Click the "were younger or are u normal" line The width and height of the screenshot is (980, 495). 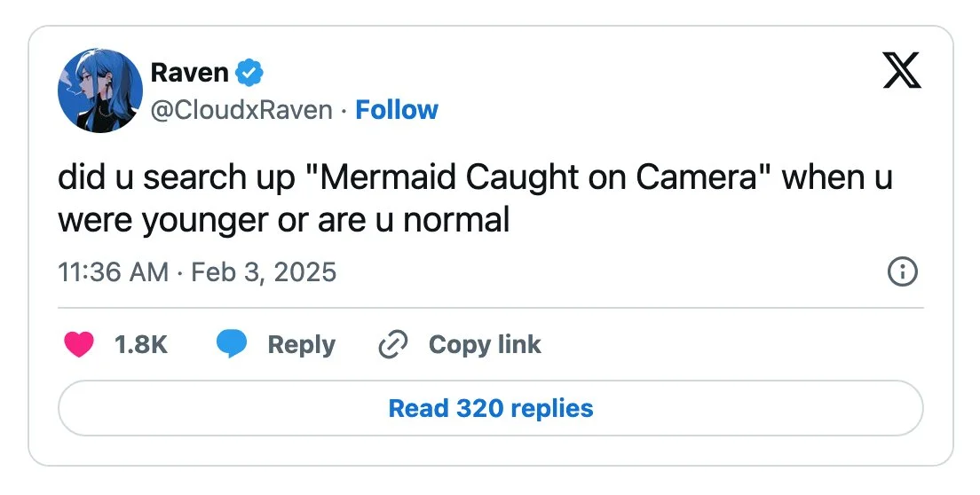(x=284, y=220)
